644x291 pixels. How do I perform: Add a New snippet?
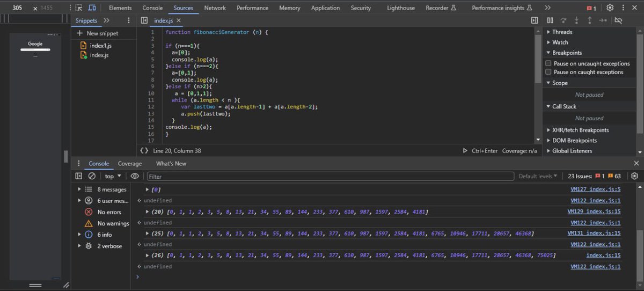[98, 33]
